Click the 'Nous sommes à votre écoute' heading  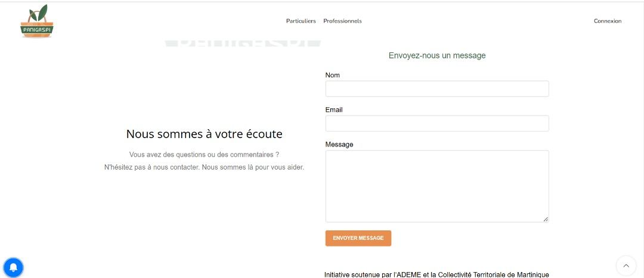pyautogui.click(x=204, y=134)
